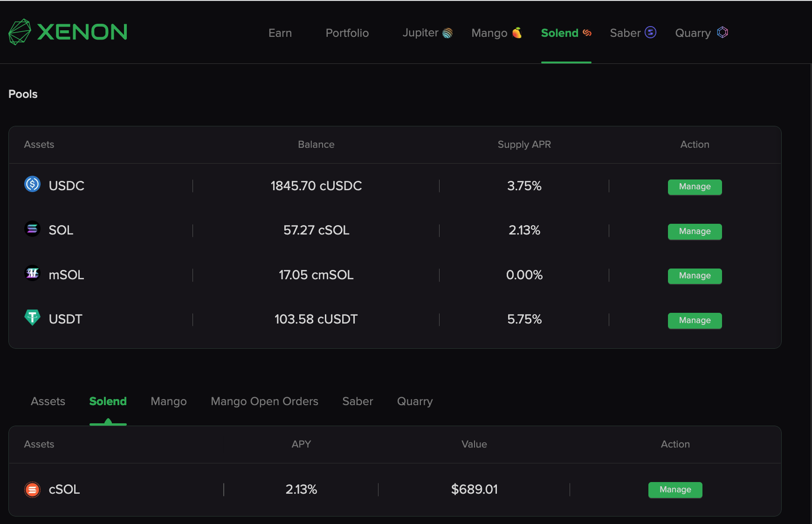Click the USDC coin icon
This screenshot has height=524, width=812.
[32, 184]
